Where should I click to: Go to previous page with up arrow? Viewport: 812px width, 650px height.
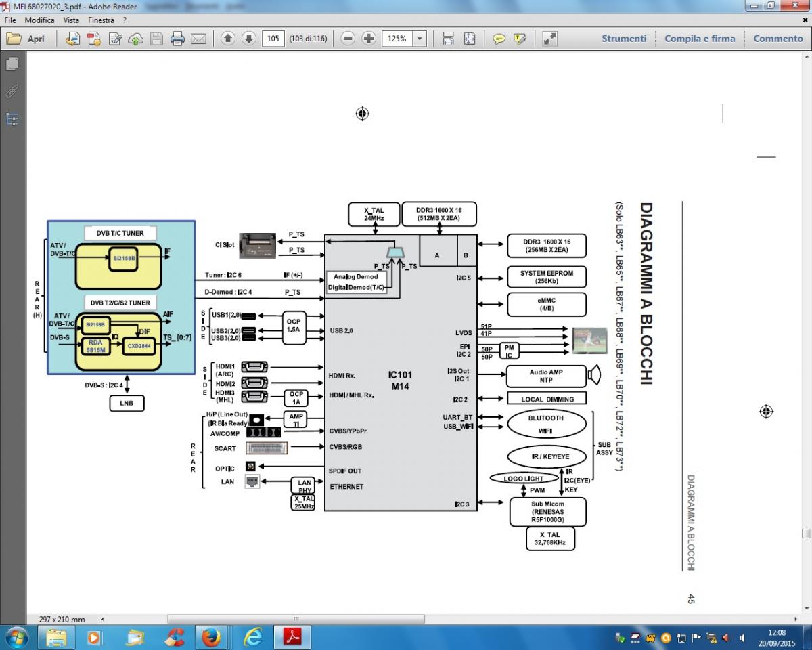pos(228,39)
